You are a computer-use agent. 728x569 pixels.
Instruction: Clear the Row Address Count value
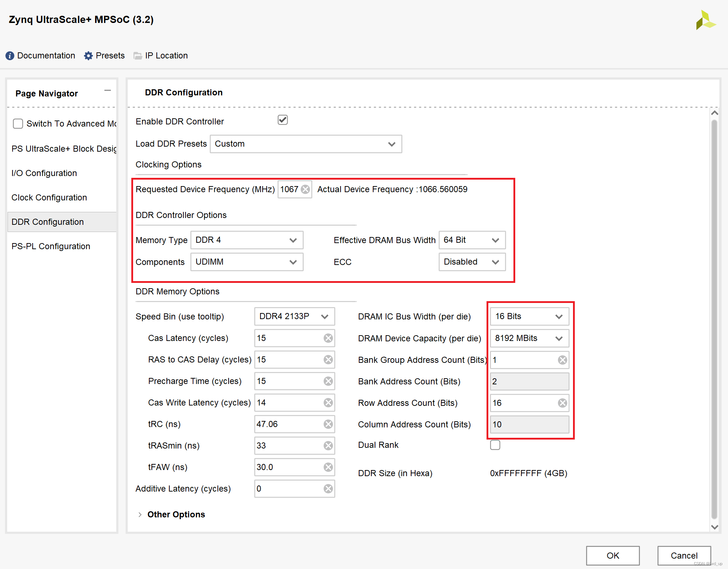[562, 403]
